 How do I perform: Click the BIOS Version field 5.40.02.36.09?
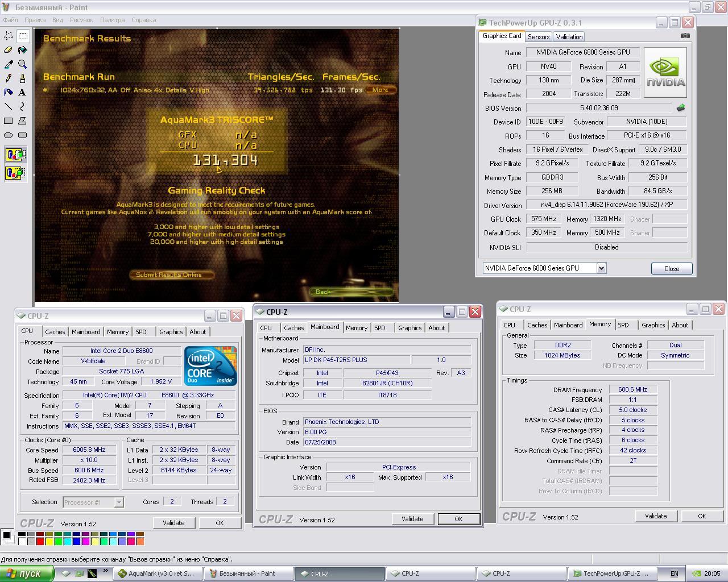[599, 107]
